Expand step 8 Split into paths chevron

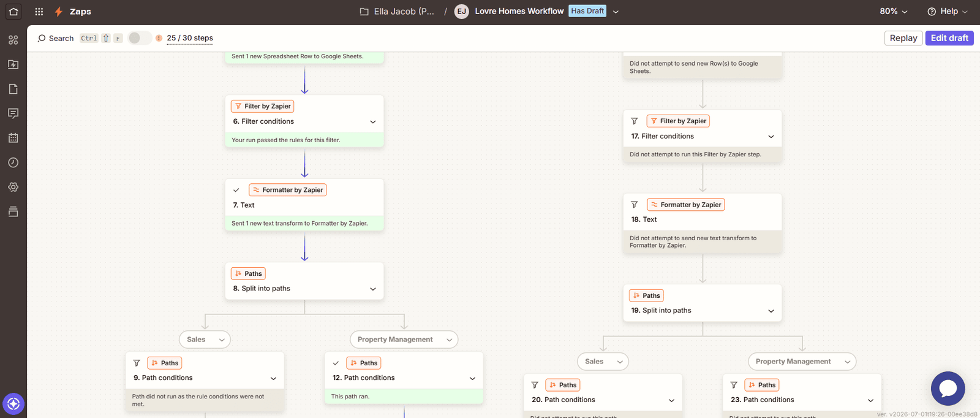pyautogui.click(x=373, y=289)
